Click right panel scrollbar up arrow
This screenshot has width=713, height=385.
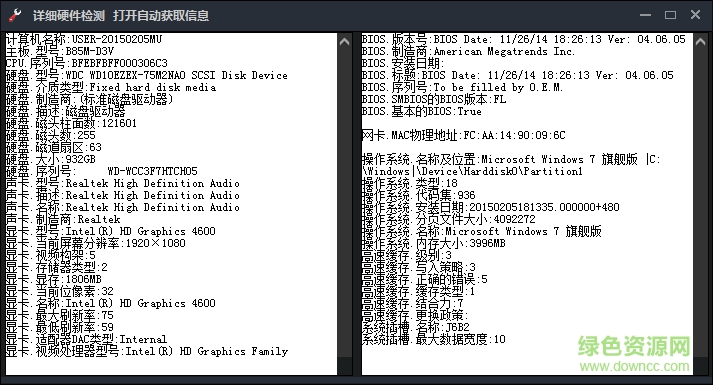click(x=700, y=42)
